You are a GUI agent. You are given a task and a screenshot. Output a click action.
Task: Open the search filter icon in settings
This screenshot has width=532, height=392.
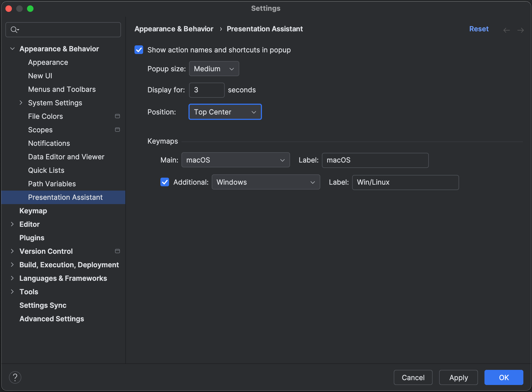point(15,29)
